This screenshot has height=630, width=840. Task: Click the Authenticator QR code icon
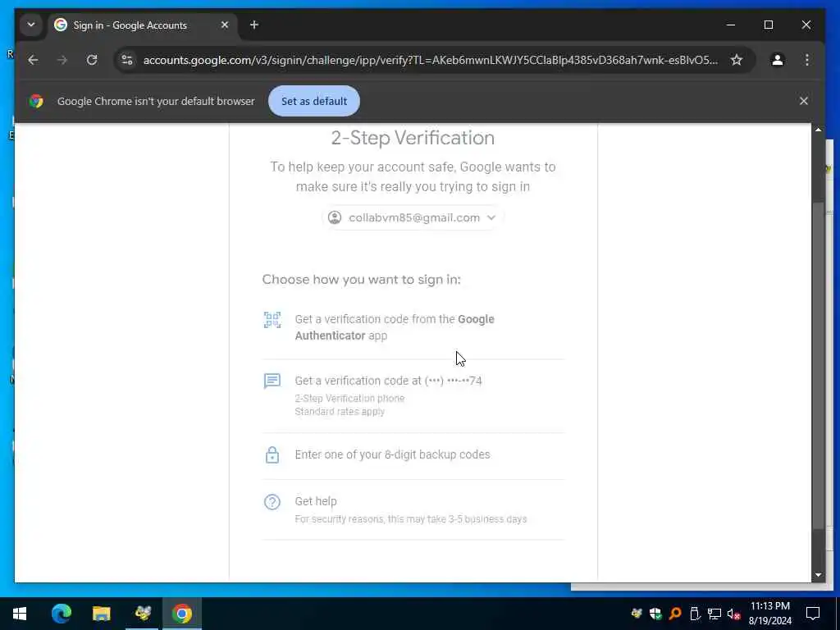(272, 321)
